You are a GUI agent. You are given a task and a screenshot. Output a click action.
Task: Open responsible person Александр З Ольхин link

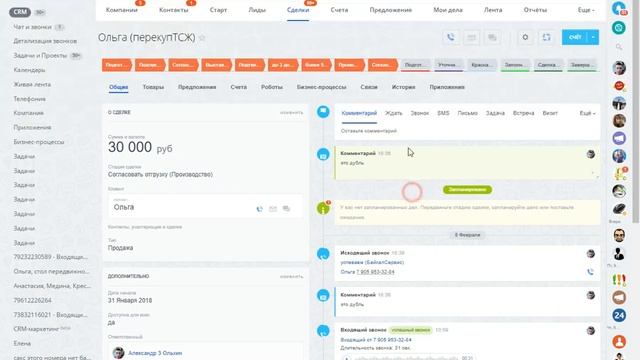(155, 353)
